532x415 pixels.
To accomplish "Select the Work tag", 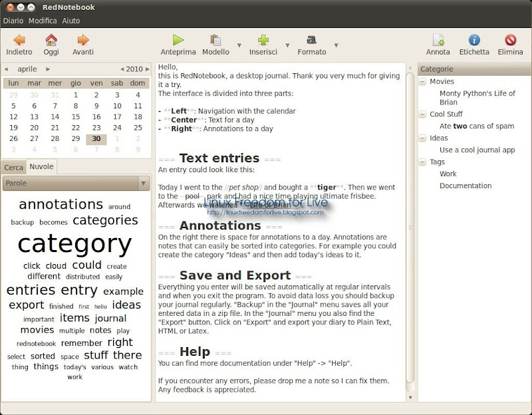I will click(448, 174).
